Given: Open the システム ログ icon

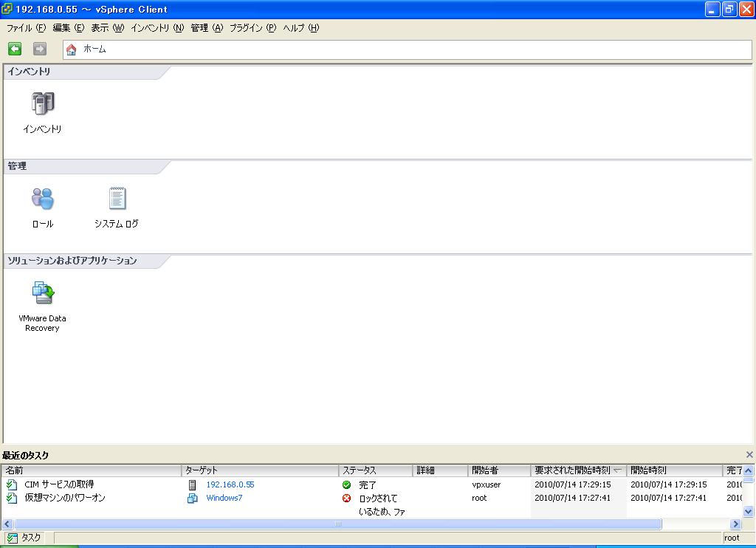Looking at the screenshot, I should (x=117, y=198).
